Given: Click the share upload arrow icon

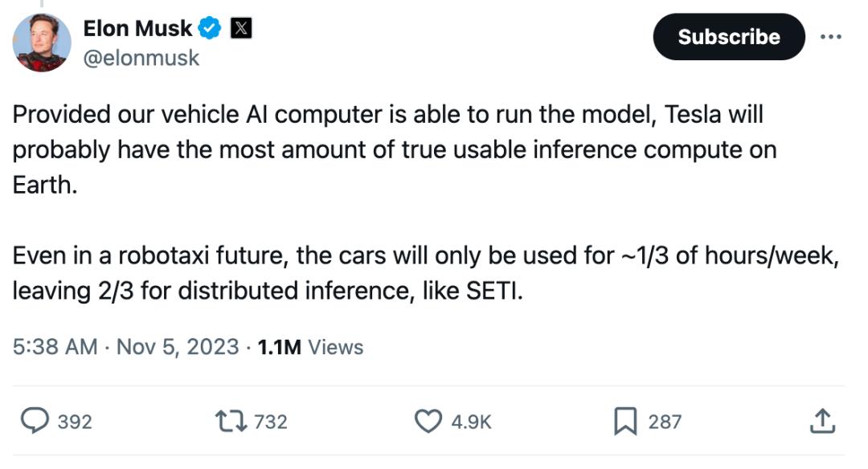Looking at the screenshot, I should (821, 420).
